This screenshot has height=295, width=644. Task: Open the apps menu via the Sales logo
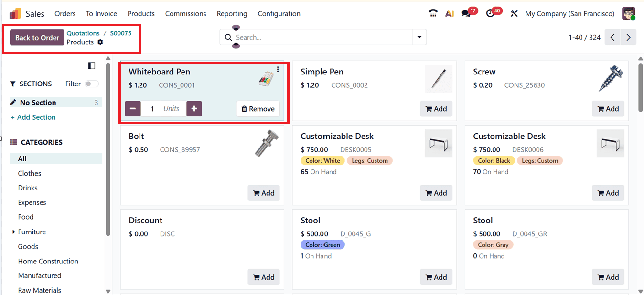coord(14,13)
